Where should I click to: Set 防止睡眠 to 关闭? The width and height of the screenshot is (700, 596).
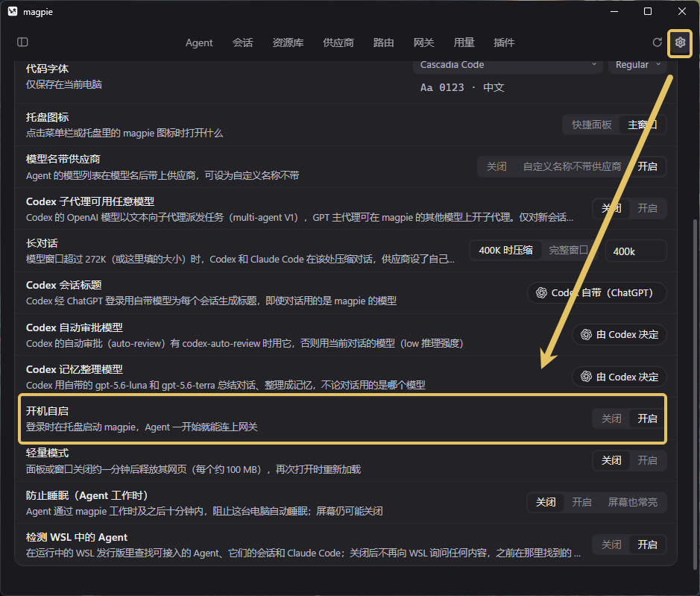tap(546, 503)
